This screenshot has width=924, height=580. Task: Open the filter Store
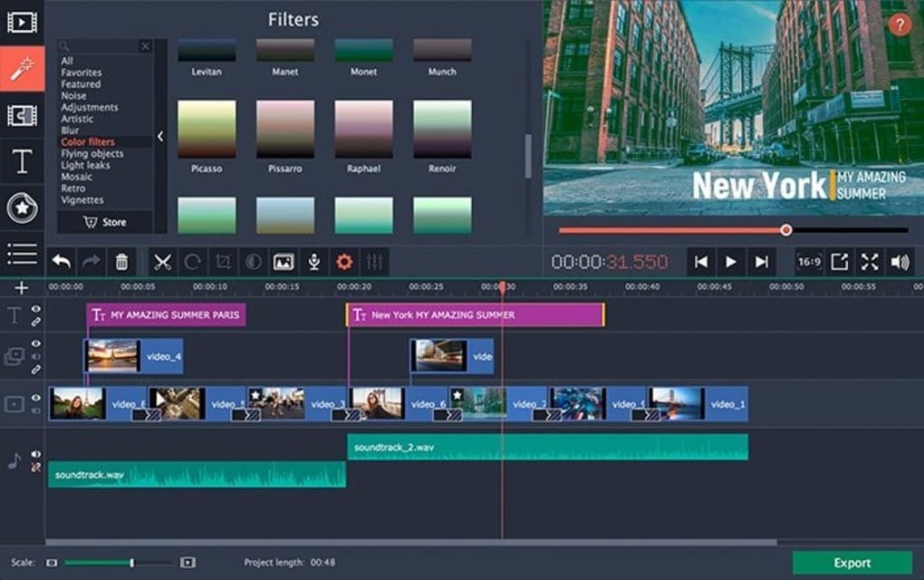tap(106, 221)
